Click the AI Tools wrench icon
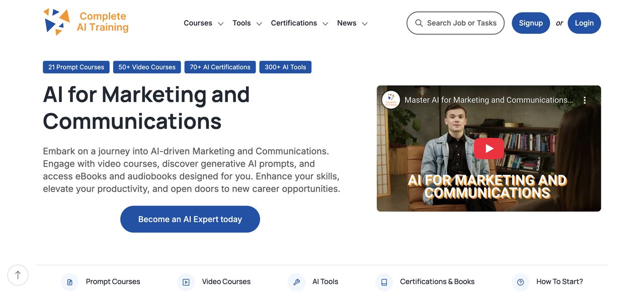This screenshot has height=293, width=644. [296, 282]
